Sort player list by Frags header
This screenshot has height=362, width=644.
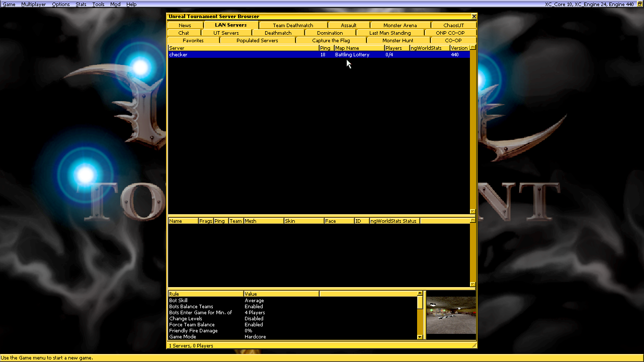tap(206, 221)
